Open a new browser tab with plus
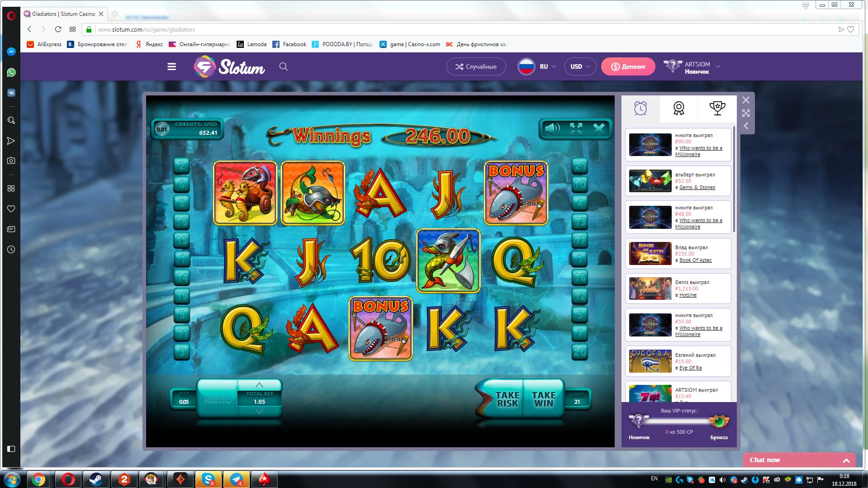The image size is (868, 488). click(115, 14)
